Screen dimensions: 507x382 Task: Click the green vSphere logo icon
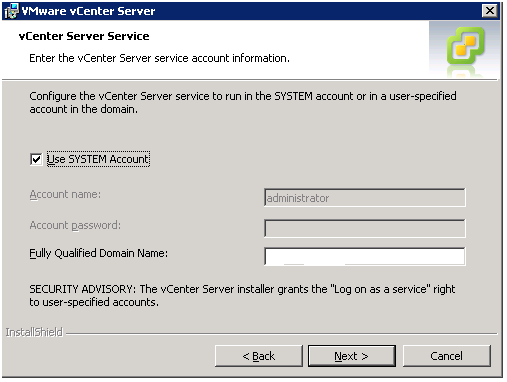point(465,46)
